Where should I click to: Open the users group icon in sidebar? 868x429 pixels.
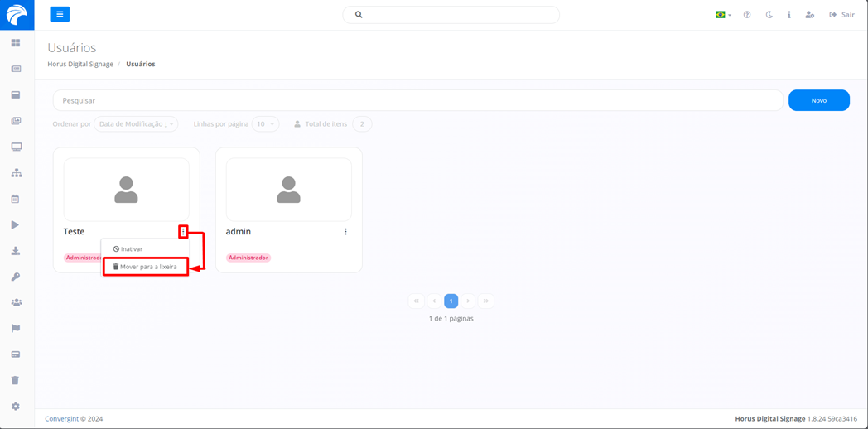pyautogui.click(x=16, y=303)
